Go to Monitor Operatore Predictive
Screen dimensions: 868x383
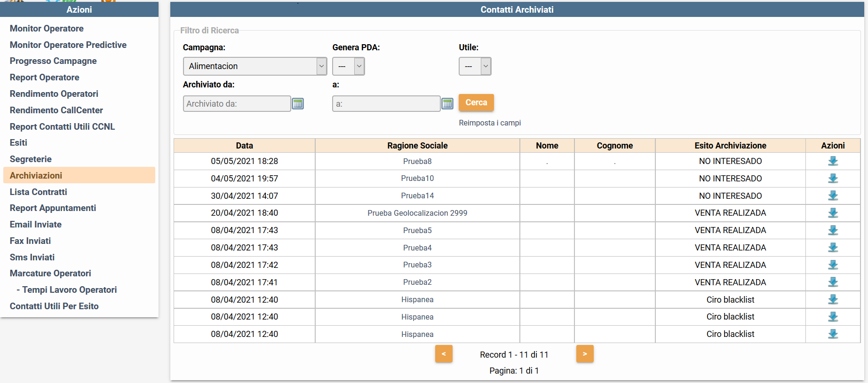click(x=68, y=45)
